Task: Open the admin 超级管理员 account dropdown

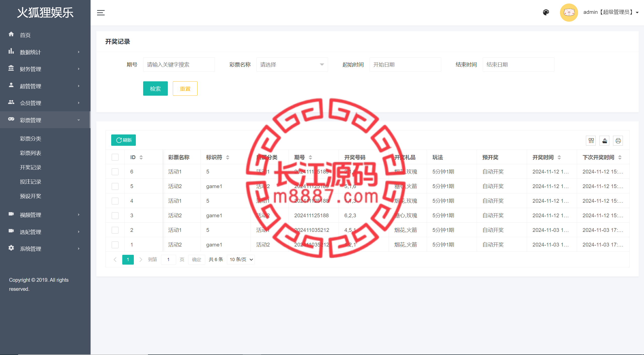Action: pos(611,12)
